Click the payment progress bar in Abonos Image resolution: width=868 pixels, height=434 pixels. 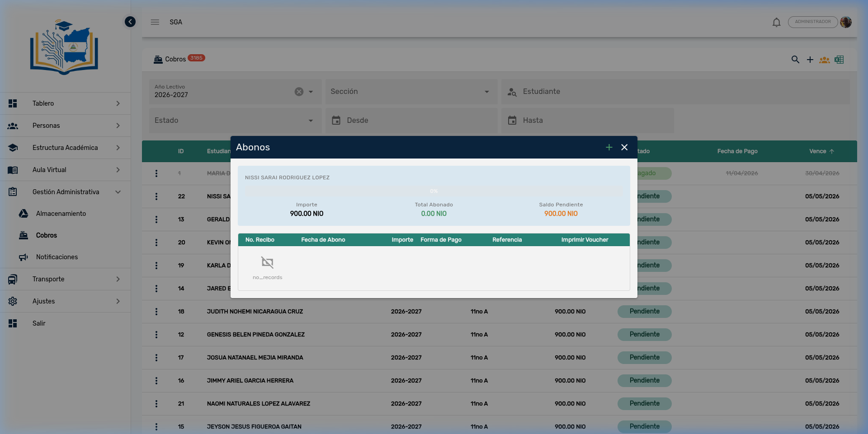(434, 191)
